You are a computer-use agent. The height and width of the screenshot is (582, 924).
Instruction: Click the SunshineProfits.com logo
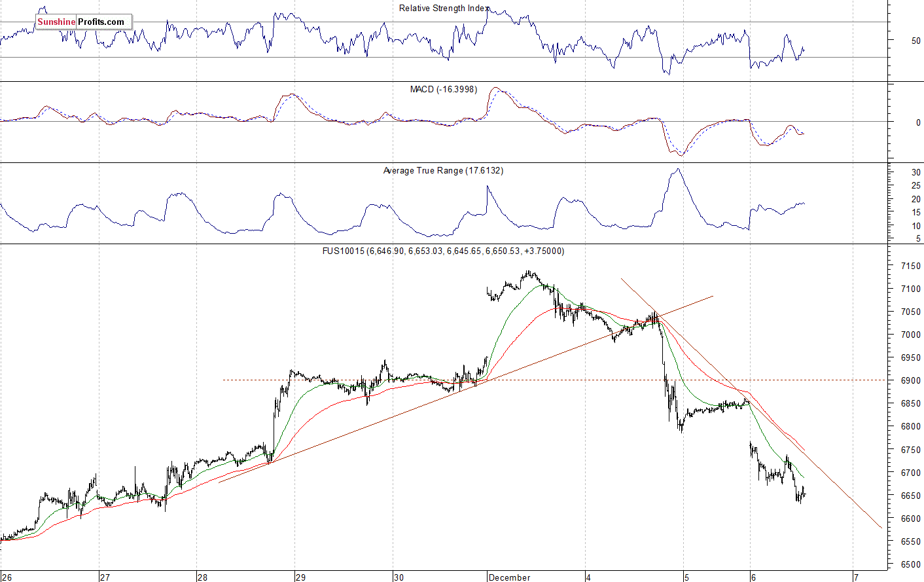click(84, 22)
